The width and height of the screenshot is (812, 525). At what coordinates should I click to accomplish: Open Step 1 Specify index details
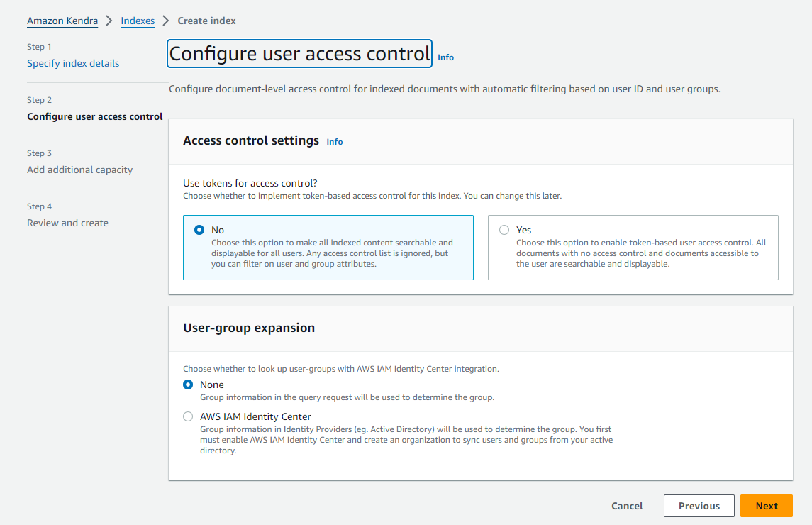(73, 63)
